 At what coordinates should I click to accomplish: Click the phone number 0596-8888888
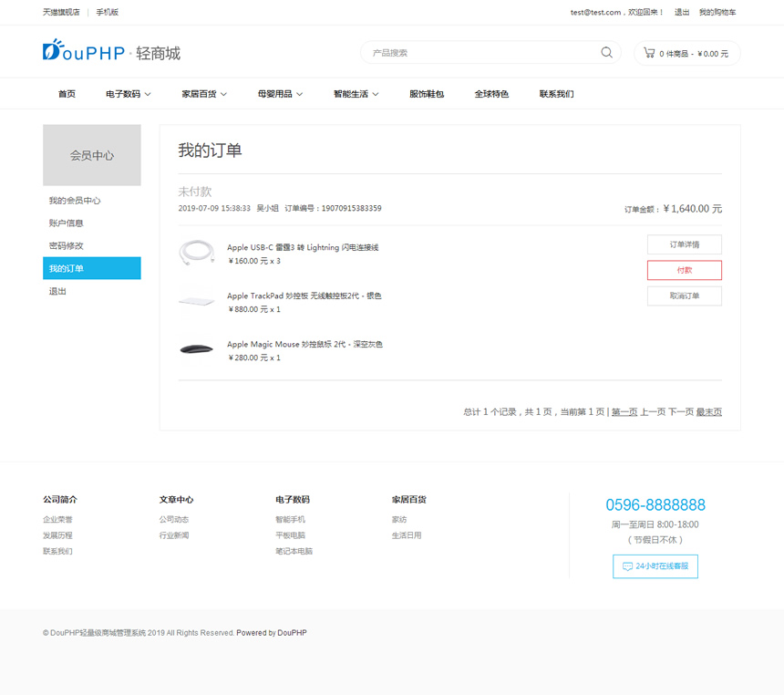coord(655,505)
